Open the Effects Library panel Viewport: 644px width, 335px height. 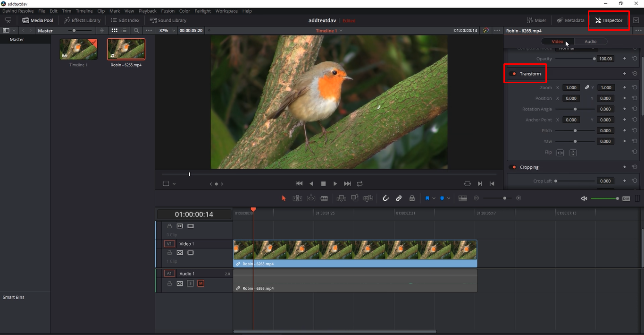pyautogui.click(x=82, y=20)
